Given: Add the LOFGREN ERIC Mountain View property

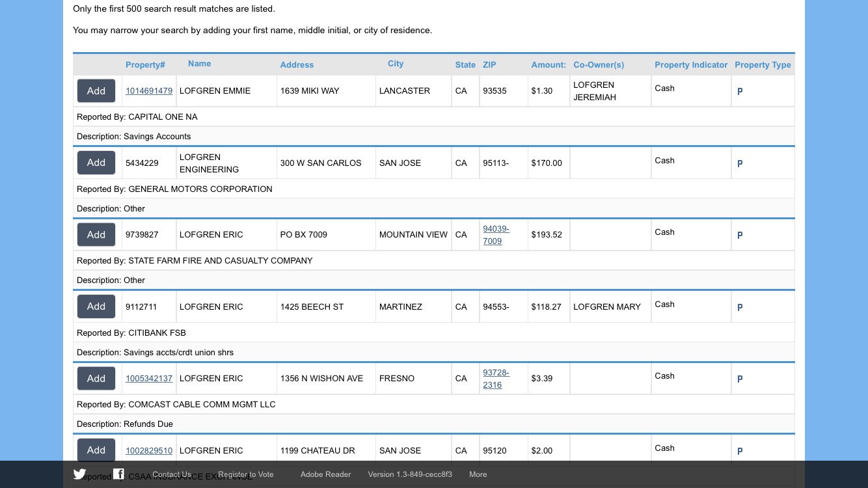Looking at the screenshot, I should point(96,235).
